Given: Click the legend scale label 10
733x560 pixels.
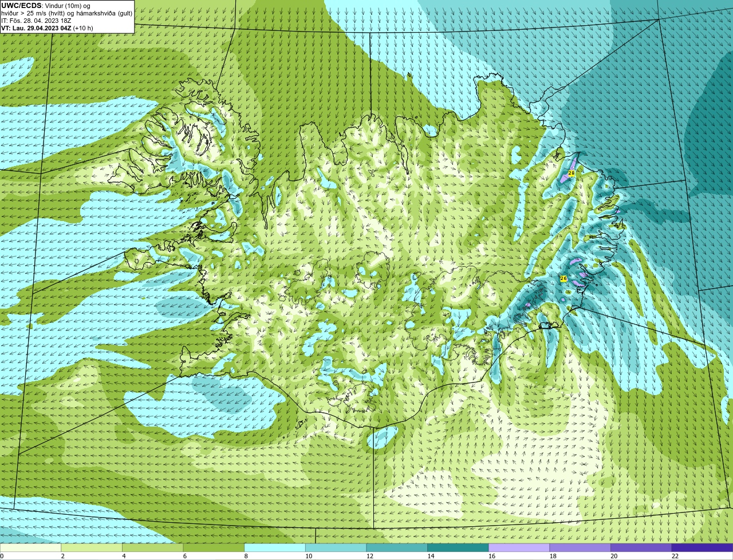Looking at the screenshot, I should click(x=309, y=556).
